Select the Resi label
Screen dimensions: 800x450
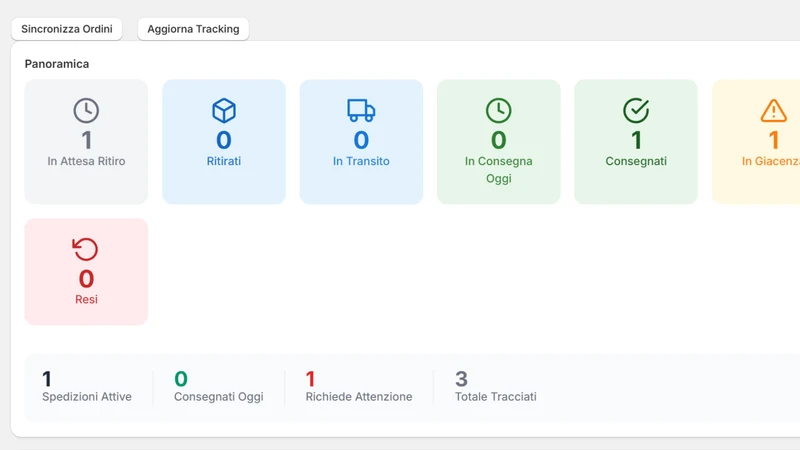click(86, 299)
